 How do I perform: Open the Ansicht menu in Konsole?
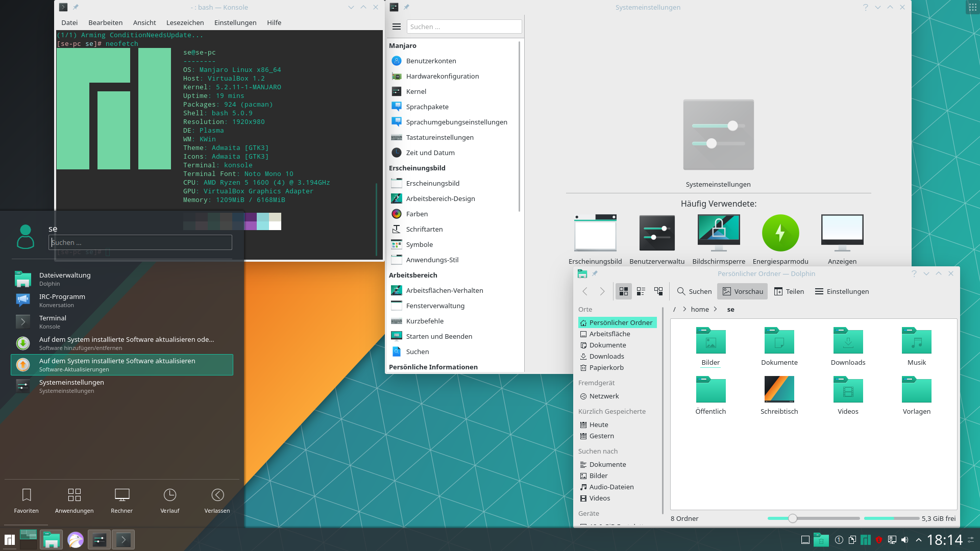(x=144, y=22)
